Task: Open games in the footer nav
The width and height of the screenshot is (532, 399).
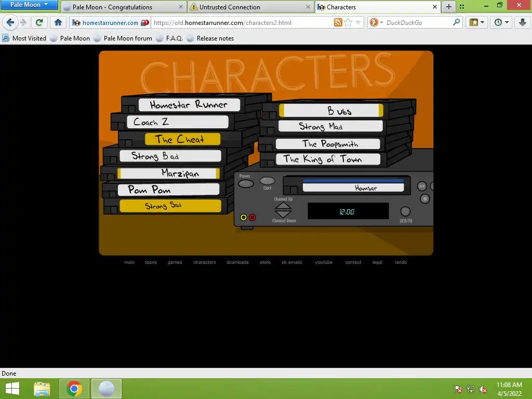Action: click(x=175, y=262)
